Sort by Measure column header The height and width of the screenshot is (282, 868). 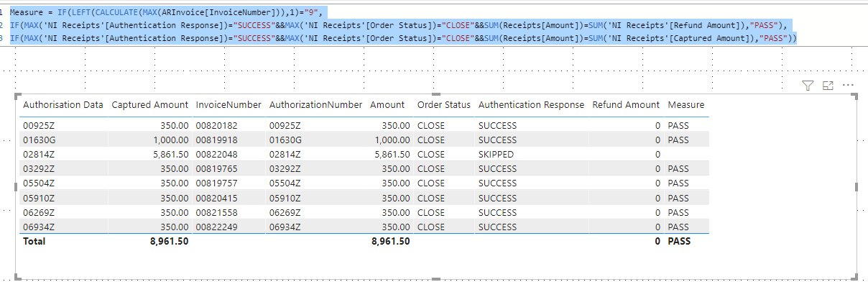686,105
